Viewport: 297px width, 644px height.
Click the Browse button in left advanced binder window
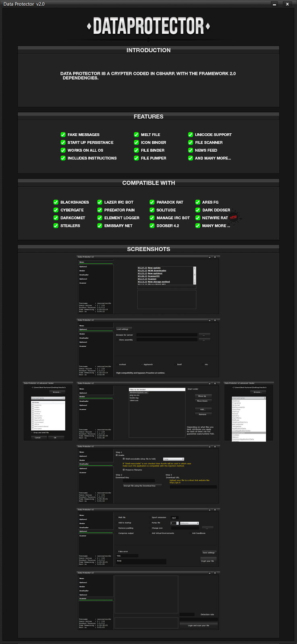(57, 392)
